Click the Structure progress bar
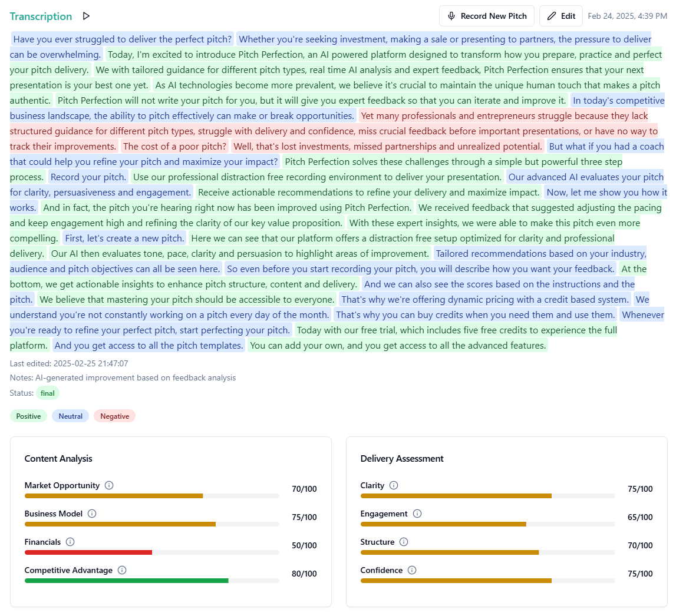The image size is (676, 616). click(487, 552)
